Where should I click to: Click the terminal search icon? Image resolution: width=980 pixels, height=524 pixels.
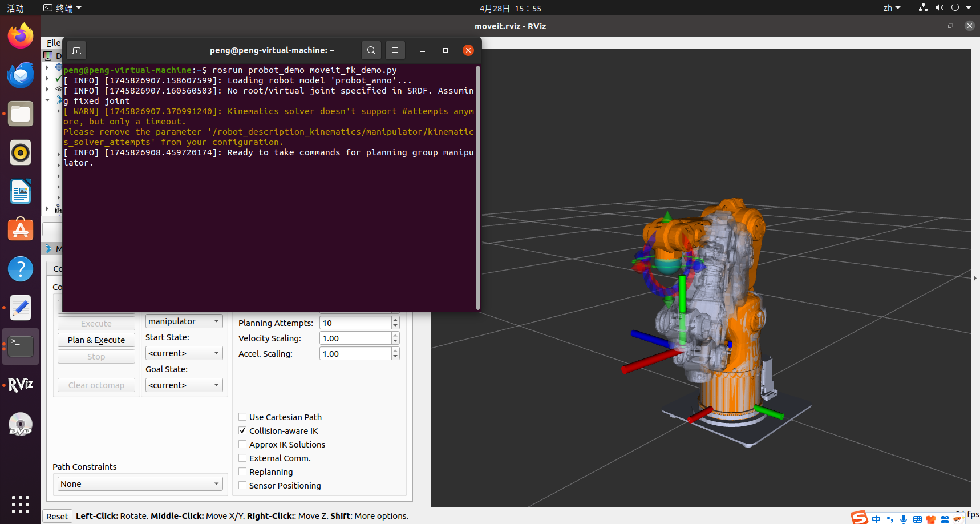[371, 50]
